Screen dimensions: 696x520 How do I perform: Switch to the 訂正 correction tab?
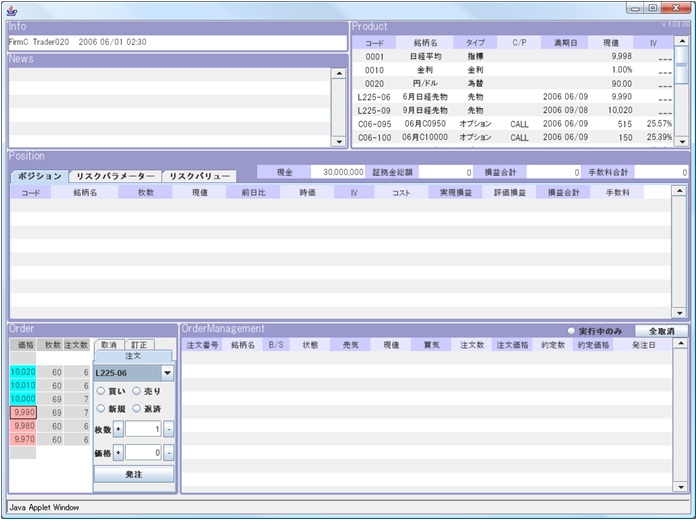139,345
